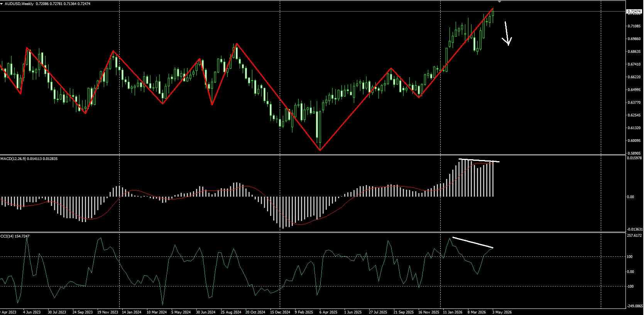
Task: Click the 3 May 2026 date label
Action: [x=502, y=312]
